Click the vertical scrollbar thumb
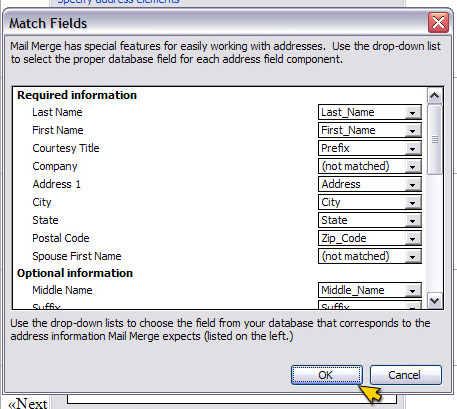Image resolution: width=457 pixels, height=409 pixels. (435, 139)
